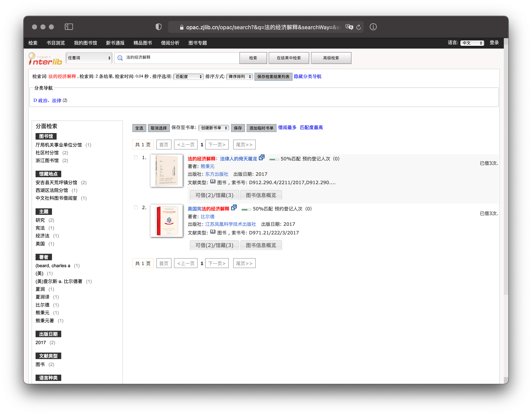
Task: Open 新书通报 menu item
Action: (x=115, y=43)
